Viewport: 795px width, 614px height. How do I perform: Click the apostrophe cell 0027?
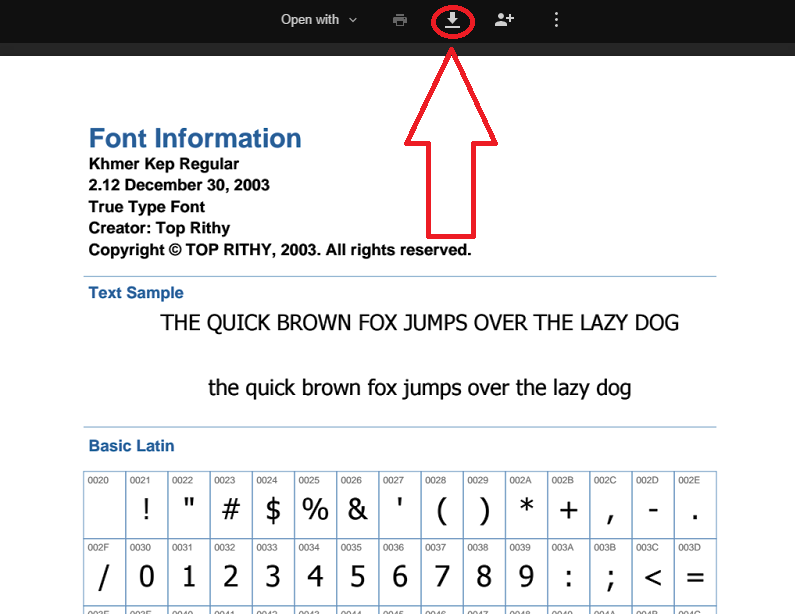pos(400,505)
